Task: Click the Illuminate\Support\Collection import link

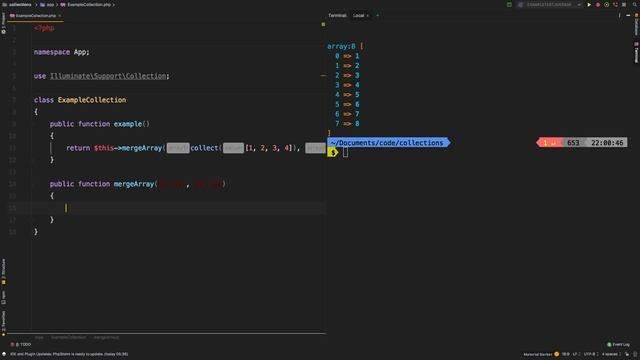Action: click(x=108, y=76)
